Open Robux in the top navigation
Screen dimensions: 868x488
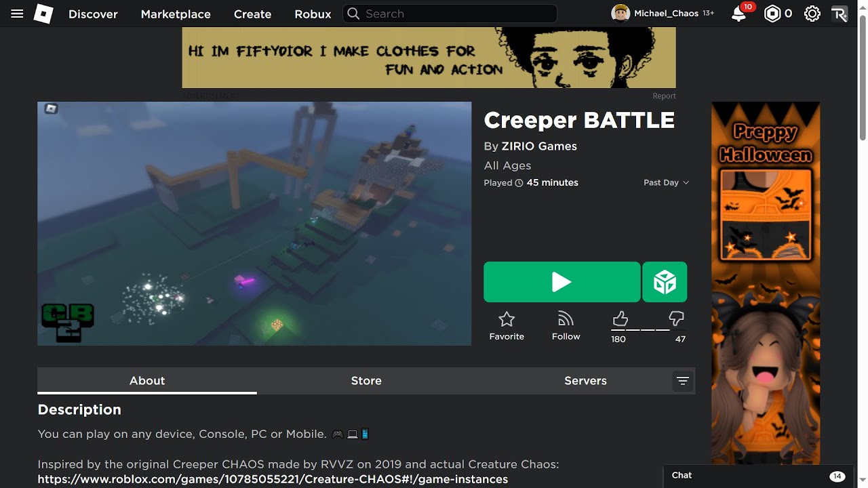point(313,14)
